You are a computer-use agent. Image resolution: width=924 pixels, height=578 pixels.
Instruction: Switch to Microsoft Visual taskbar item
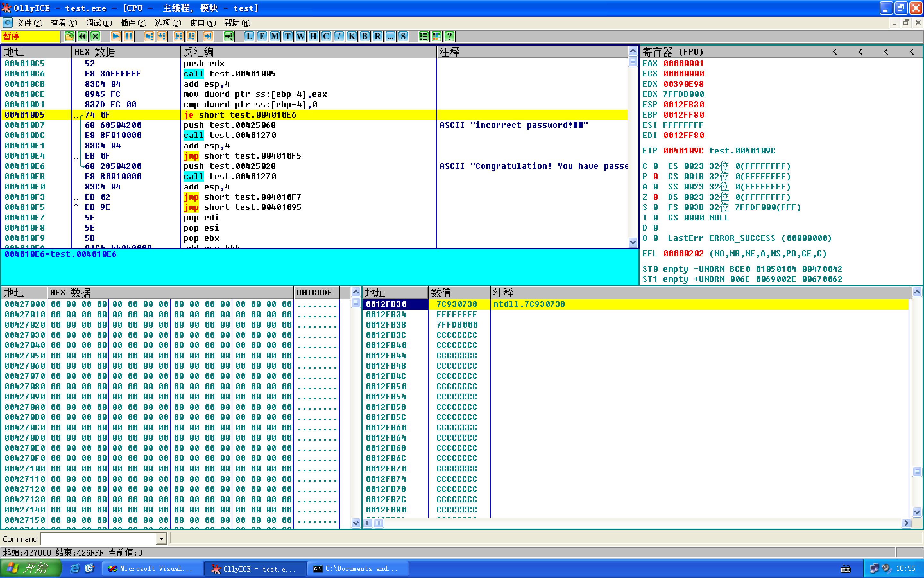[x=152, y=569]
